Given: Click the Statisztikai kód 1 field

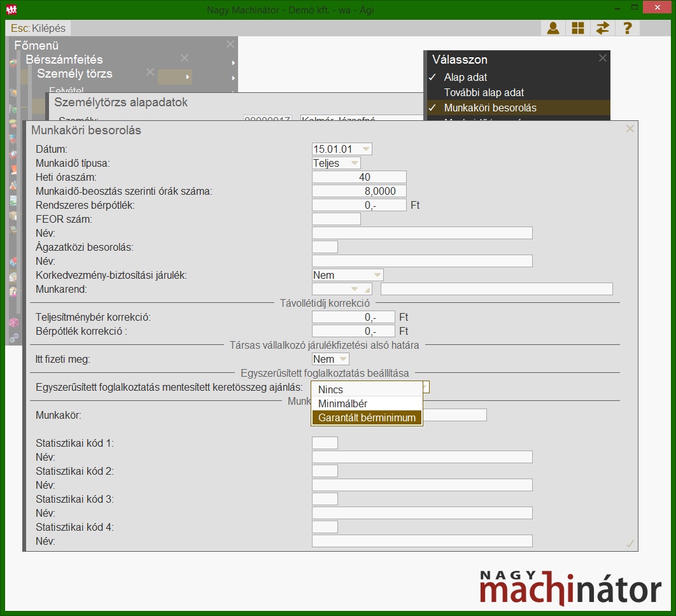Looking at the screenshot, I should [x=325, y=443].
